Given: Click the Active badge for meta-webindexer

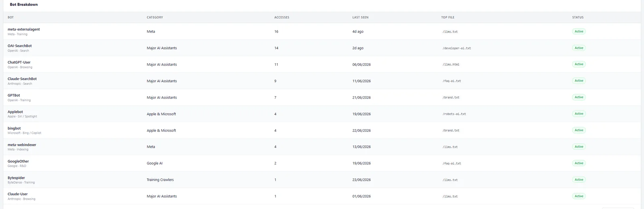Looking at the screenshot, I should pyautogui.click(x=579, y=147).
